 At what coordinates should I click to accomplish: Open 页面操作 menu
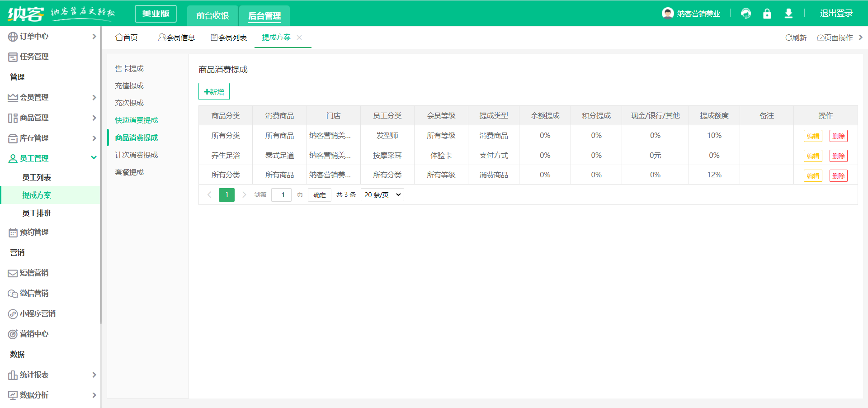tap(835, 38)
